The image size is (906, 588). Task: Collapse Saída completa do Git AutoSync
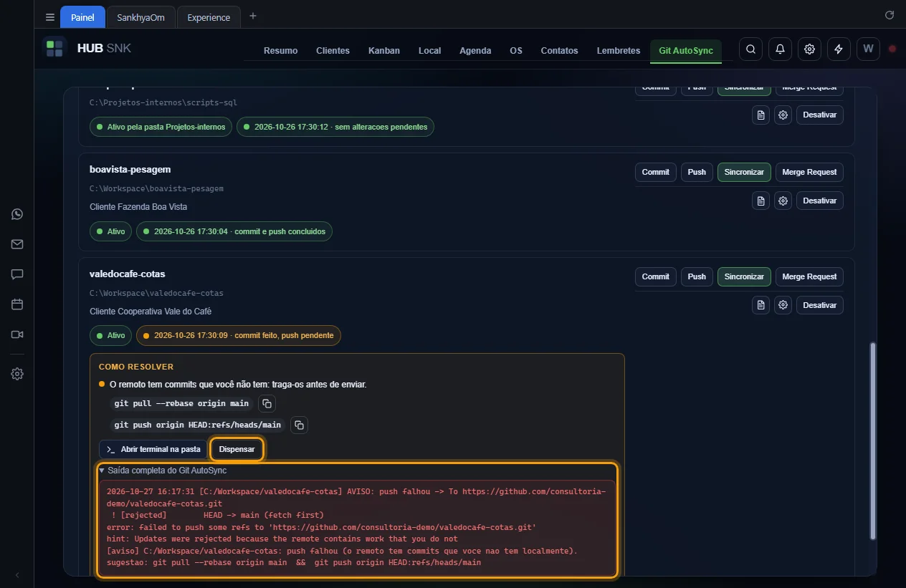coord(163,471)
